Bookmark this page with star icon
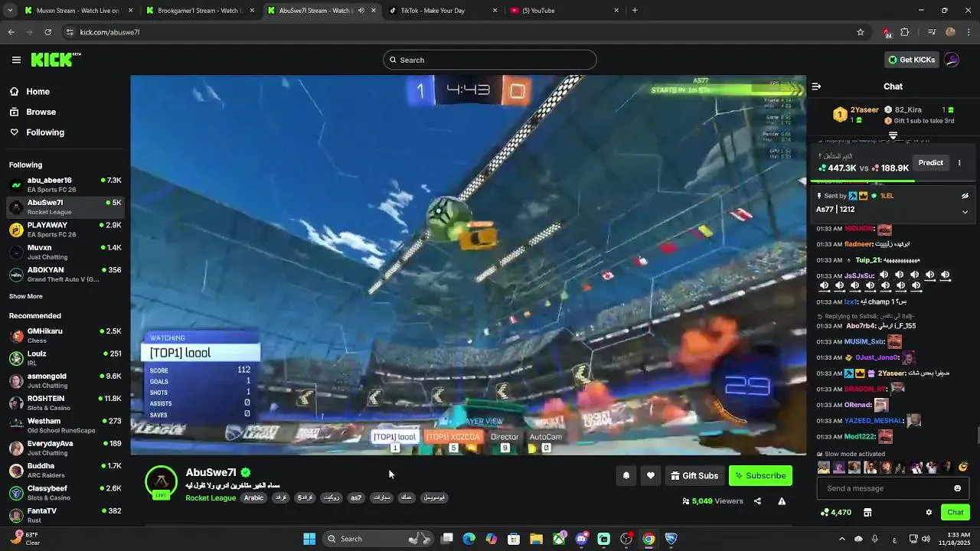The image size is (980, 551). [861, 32]
